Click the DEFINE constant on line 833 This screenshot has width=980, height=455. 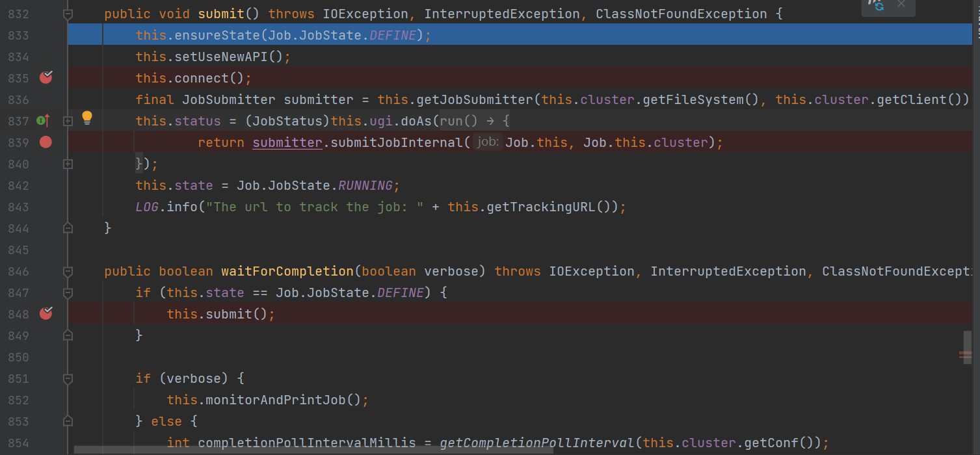[393, 35]
